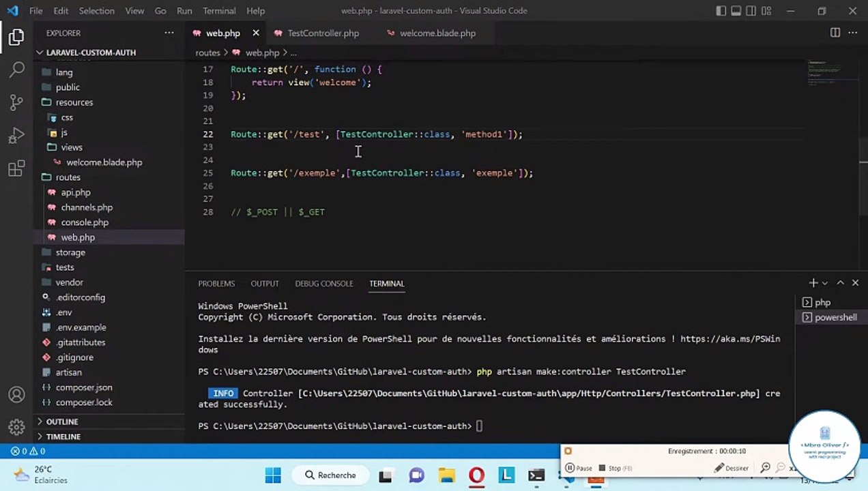This screenshot has width=868, height=491.
Task: Select the php terminal instance
Action: pyautogui.click(x=831, y=302)
